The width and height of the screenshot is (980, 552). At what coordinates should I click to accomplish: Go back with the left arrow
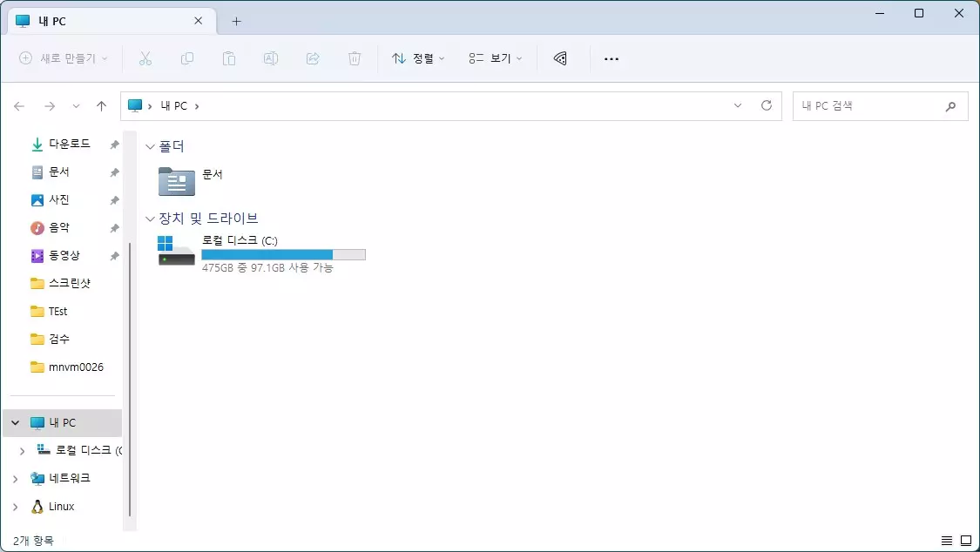coord(19,106)
